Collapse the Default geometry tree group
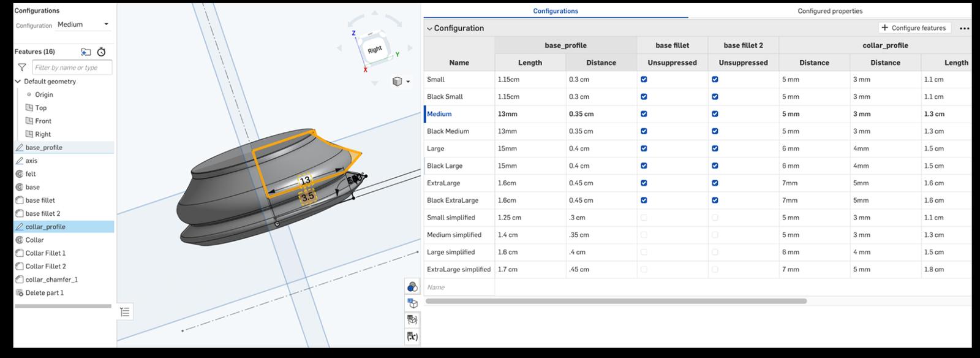 (18, 82)
